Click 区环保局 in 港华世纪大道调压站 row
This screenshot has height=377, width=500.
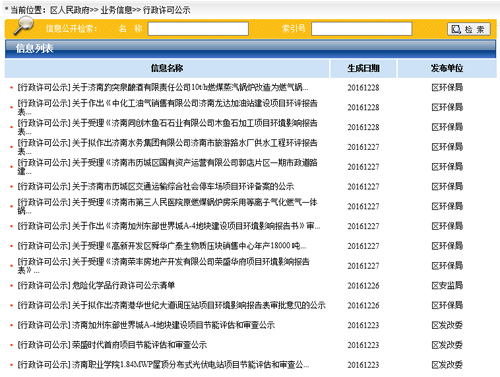447,305
